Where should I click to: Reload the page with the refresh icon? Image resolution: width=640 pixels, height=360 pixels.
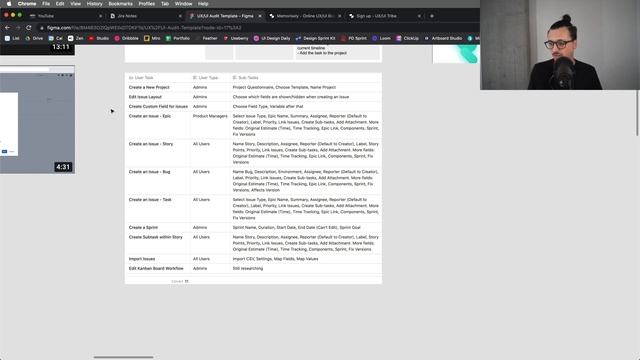coord(29,28)
